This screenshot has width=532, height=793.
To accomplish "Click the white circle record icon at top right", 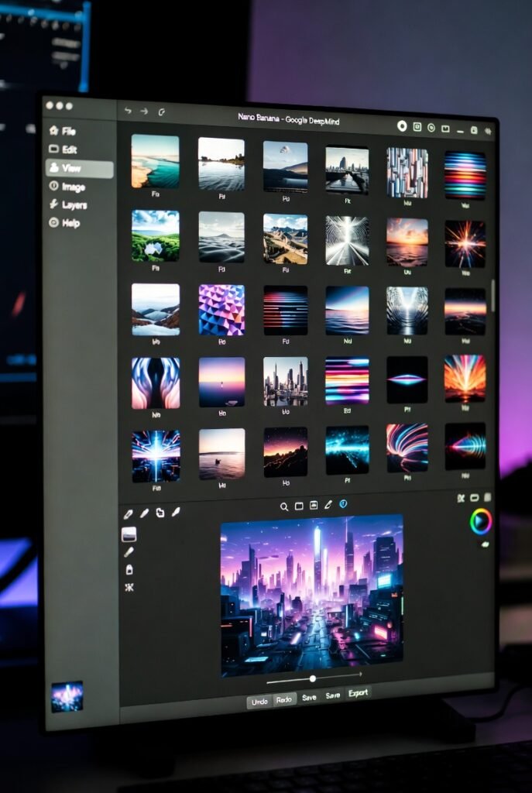I will [x=402, y=126].
